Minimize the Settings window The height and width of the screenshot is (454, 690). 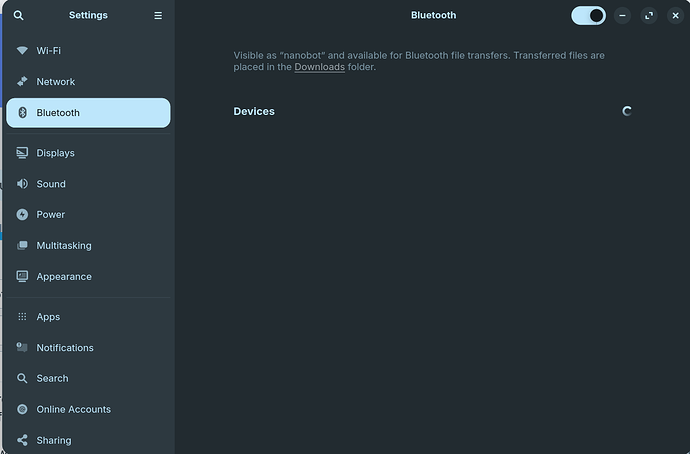tap(623, 16)
